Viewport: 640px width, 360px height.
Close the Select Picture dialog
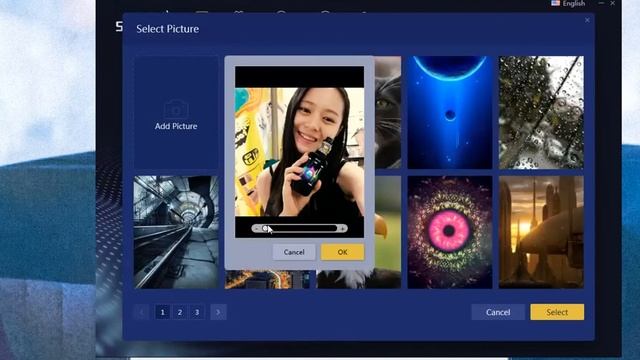coord(587,20)
